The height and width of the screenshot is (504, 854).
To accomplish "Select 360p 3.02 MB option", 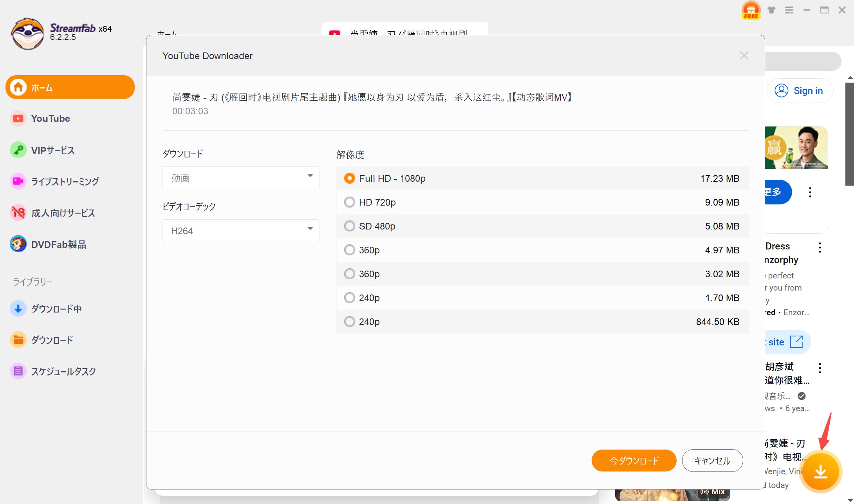I will (x=542, y=274).
